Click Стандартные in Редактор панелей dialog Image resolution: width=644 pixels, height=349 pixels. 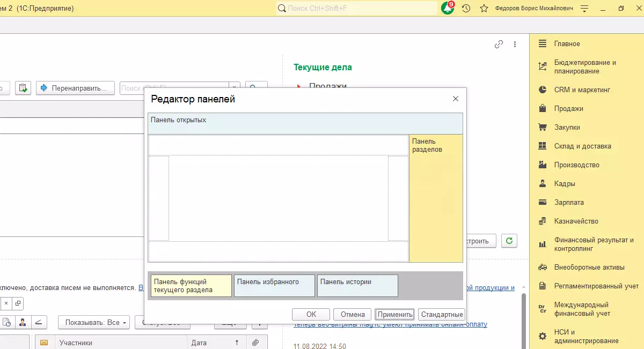pos(441,315)
